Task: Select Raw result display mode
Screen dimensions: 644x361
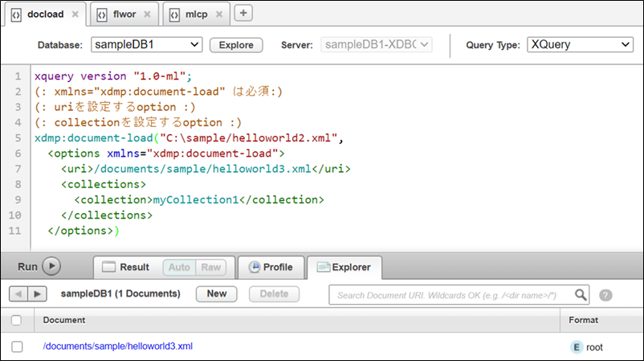Action: click(x=211, y=267)
